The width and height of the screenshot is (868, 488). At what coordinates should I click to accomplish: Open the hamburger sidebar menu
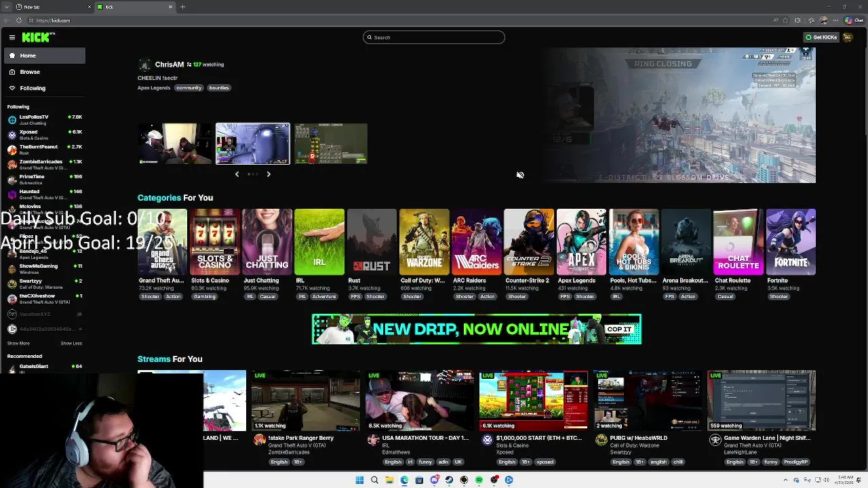[12, 37]
